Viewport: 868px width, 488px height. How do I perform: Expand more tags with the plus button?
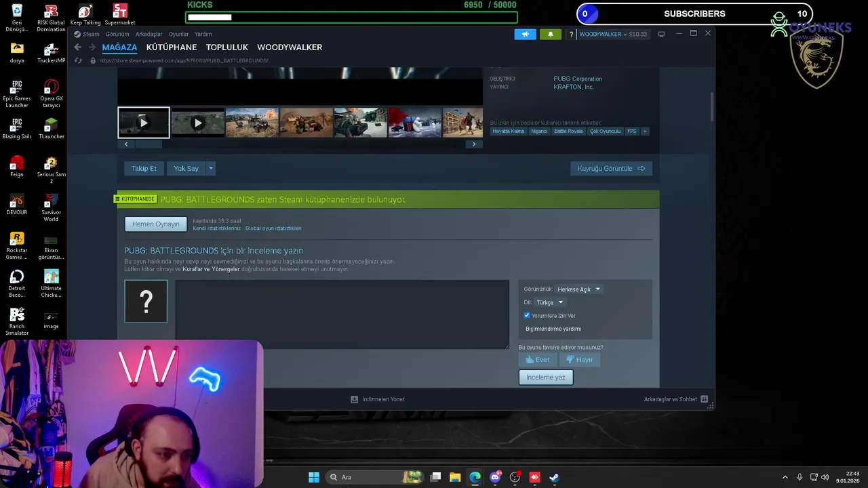tap(644, 131)
